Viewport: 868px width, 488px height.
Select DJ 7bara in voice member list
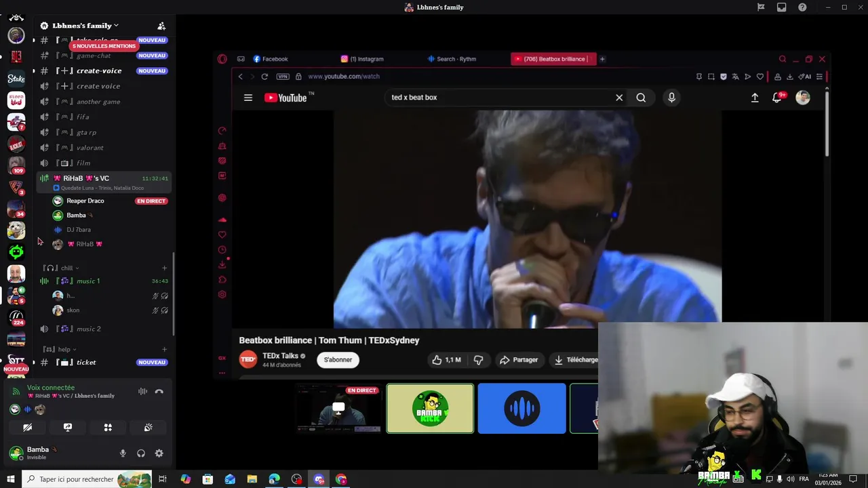[79, 230]
